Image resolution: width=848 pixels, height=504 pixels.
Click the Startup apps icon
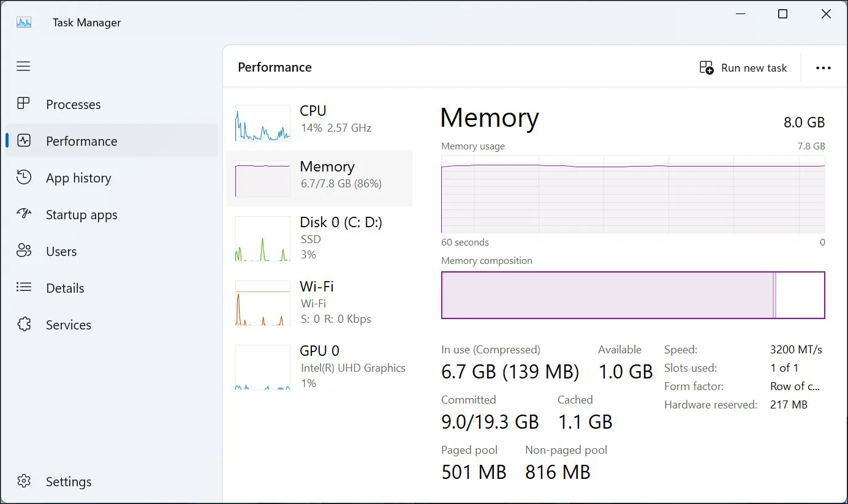(23, 214)
